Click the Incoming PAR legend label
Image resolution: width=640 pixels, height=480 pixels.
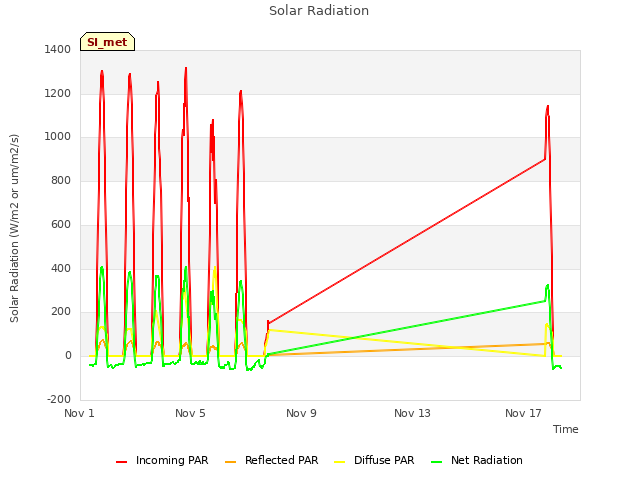click(172, 460)
